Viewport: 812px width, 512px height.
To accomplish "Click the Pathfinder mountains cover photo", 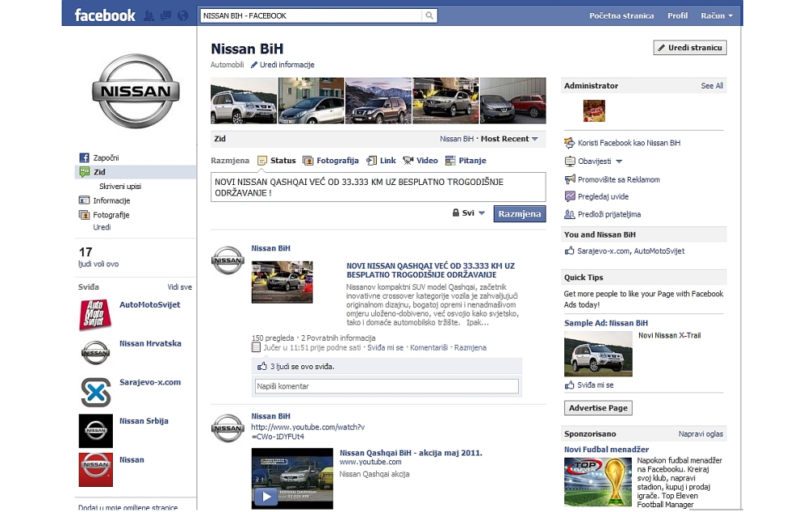I will click(x=378, y=101).
